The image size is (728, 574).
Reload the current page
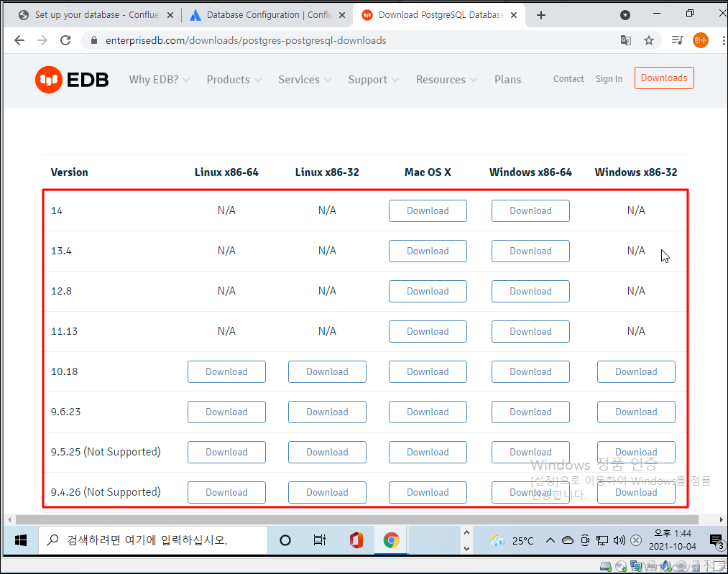65,40
